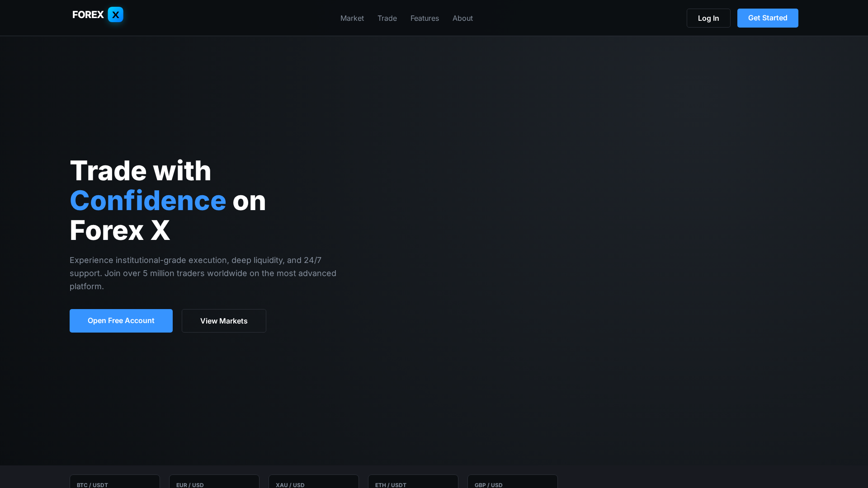Click the Log In button
Viewport: 868px width, 488px height.
tap(708, 18)
